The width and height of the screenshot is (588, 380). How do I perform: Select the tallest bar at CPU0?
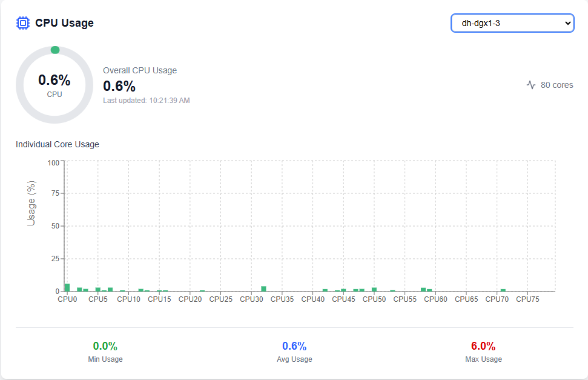click(x=67, y=287)
